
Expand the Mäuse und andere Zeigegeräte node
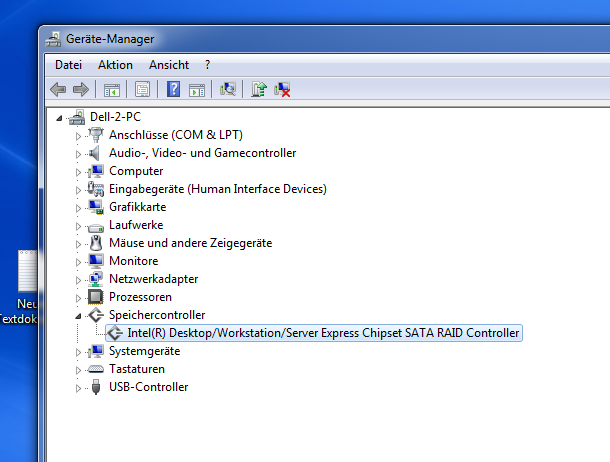pyautogui.click(x=78, y=244)
